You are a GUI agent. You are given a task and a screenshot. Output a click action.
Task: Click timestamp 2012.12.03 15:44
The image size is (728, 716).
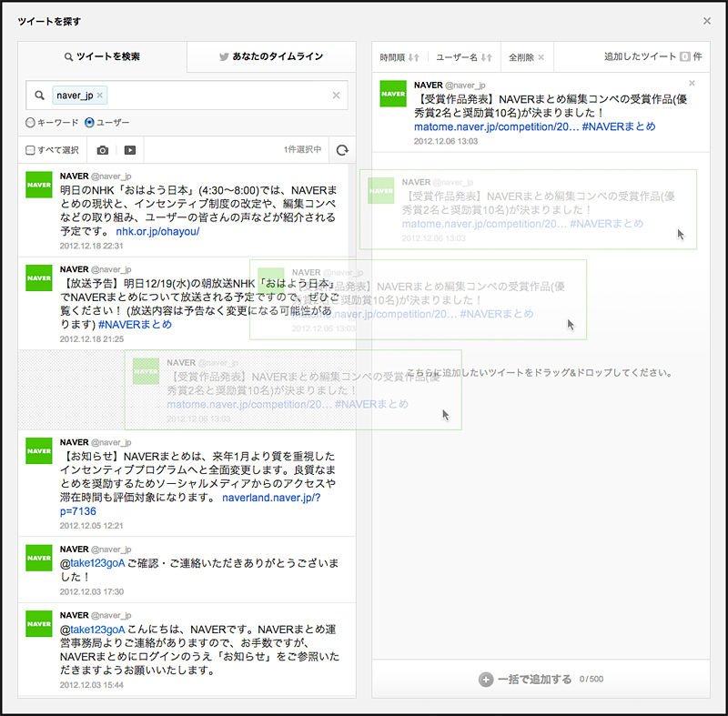pyautogui.click(x=92, y=685)
